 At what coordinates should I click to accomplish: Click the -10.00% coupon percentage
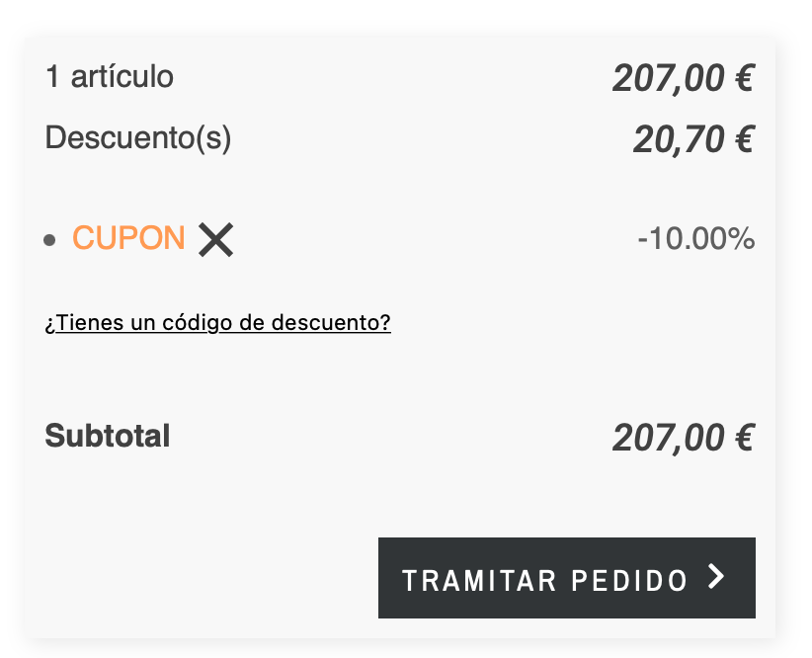695,238
